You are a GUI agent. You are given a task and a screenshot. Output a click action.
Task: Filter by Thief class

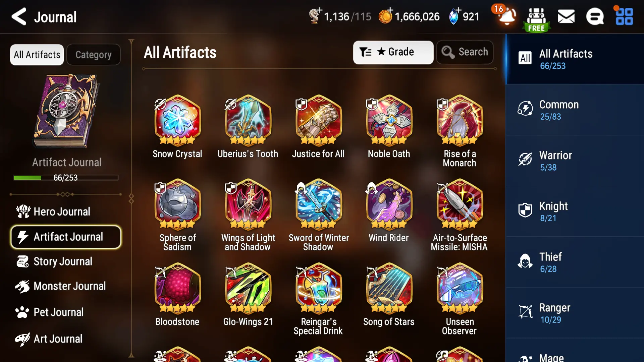click(575, 262)
